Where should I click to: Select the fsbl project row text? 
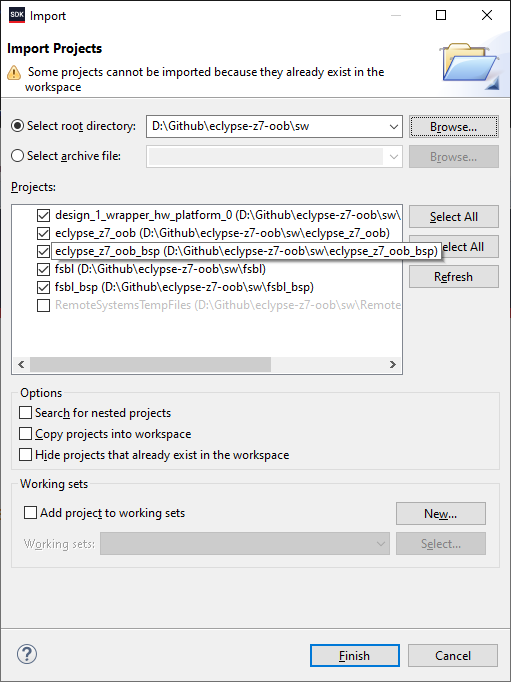coord(160,269)
